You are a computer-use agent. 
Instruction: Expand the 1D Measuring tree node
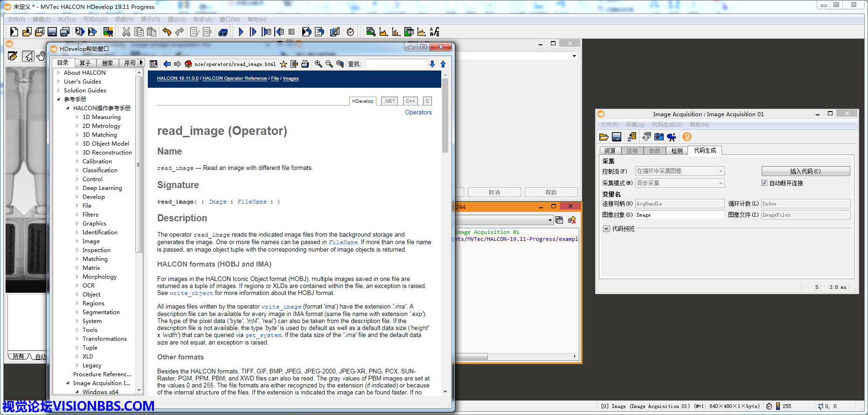coord(77,117)
